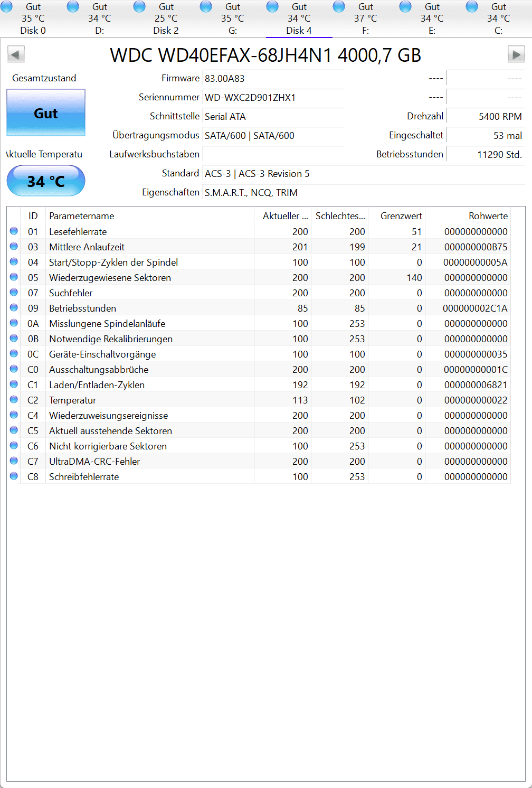
Task: Click the Grenzwert column header
Action: click(x=397, y=215)
